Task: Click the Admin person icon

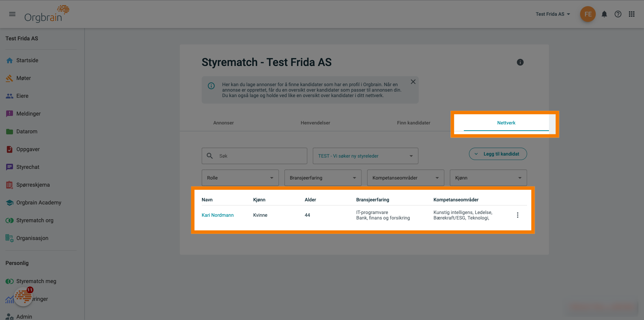Action: coord(10,317)
